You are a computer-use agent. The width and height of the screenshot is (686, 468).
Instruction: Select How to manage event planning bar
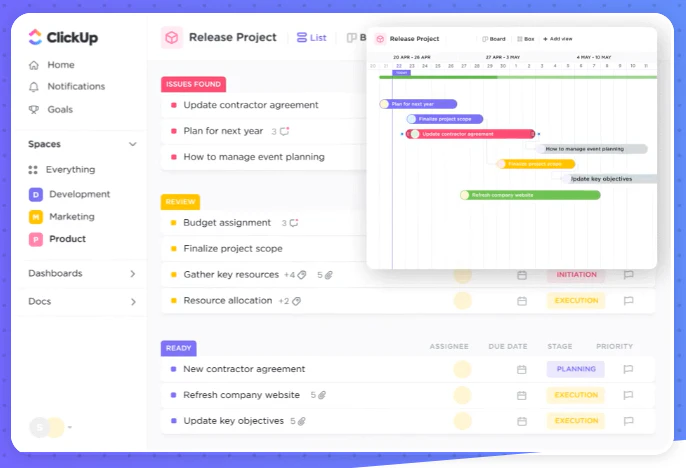[x=592, y=149]
